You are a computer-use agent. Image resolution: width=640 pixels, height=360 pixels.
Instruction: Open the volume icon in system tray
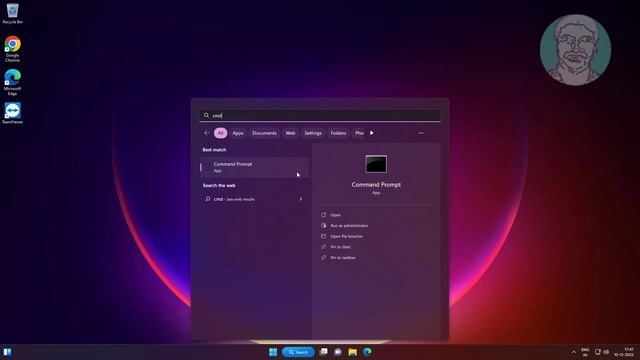(x=606, y=352)
